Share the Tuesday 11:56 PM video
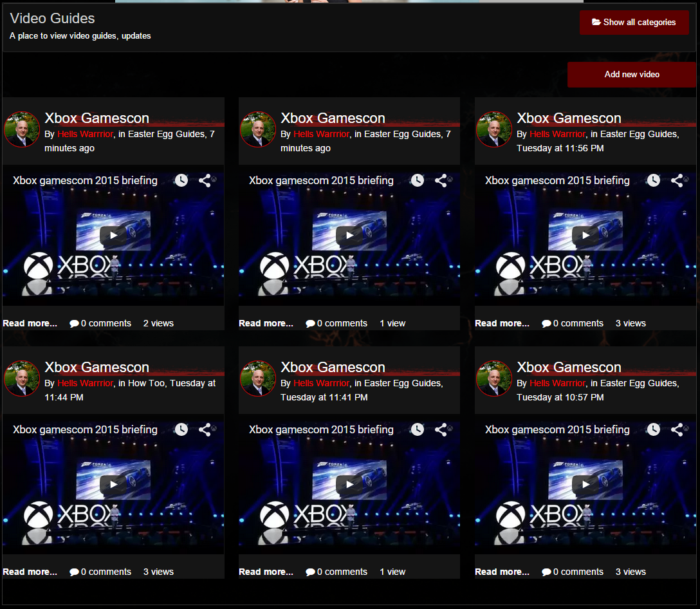 [677, 180]
